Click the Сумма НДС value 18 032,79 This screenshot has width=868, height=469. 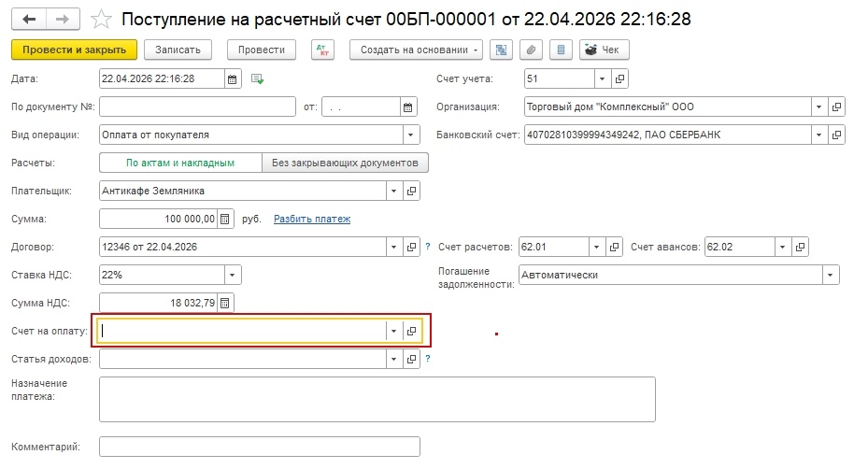(x=158, y=303)
